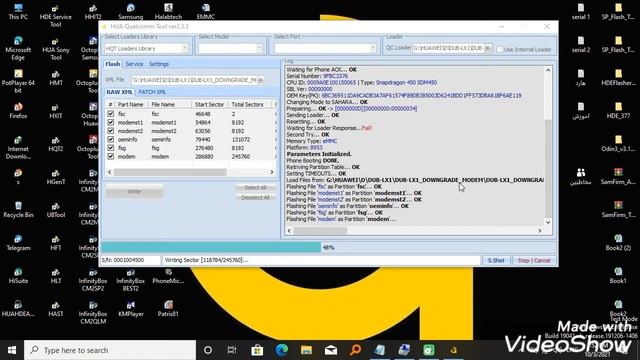Uncheck the oeminfo partition checkbox
The height and width of the screenshot is (360, 640).
click(111, 139)
